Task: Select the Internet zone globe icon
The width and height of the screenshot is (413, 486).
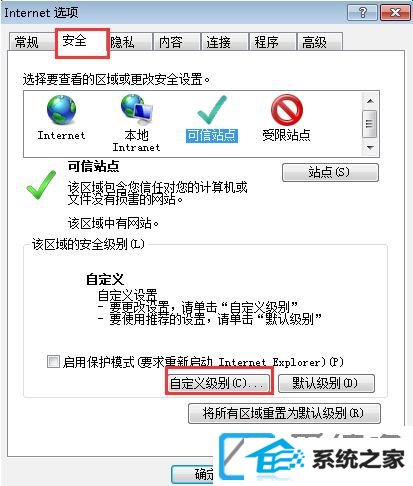Action: point(61,110)
